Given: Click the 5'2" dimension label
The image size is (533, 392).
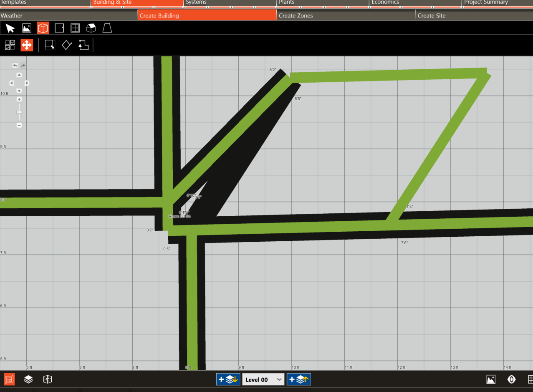Looking at the screenshot, I should point(273,70).
